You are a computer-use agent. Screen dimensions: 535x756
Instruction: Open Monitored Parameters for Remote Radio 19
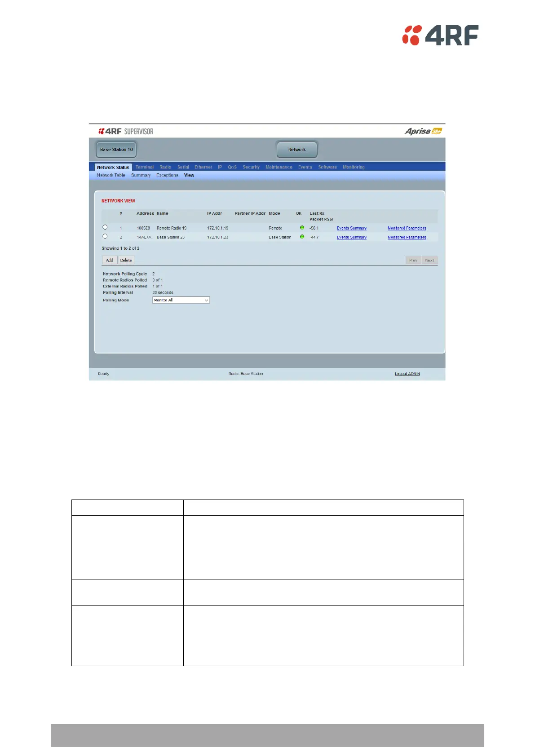[407, 228]
